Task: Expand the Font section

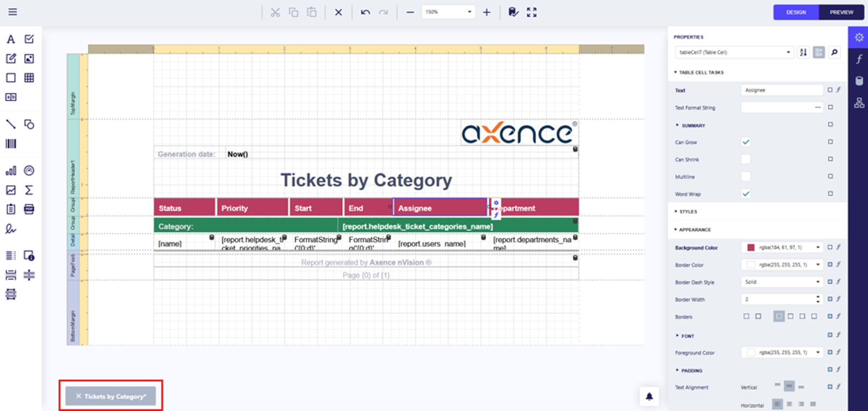Action: tap(687, 336)
